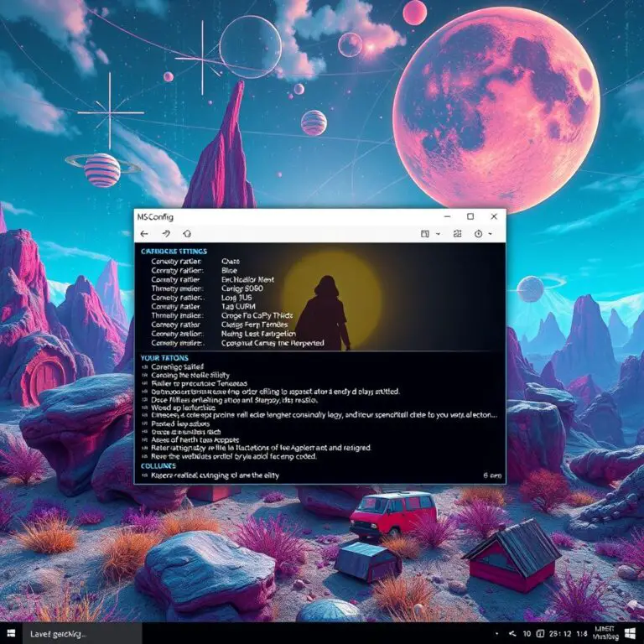The height and width of the screenshot is (644, 644).
Task: Toggle the small icon beside "Corenigo Saited"
Action: pyautogui.click(x=143, y=366)
